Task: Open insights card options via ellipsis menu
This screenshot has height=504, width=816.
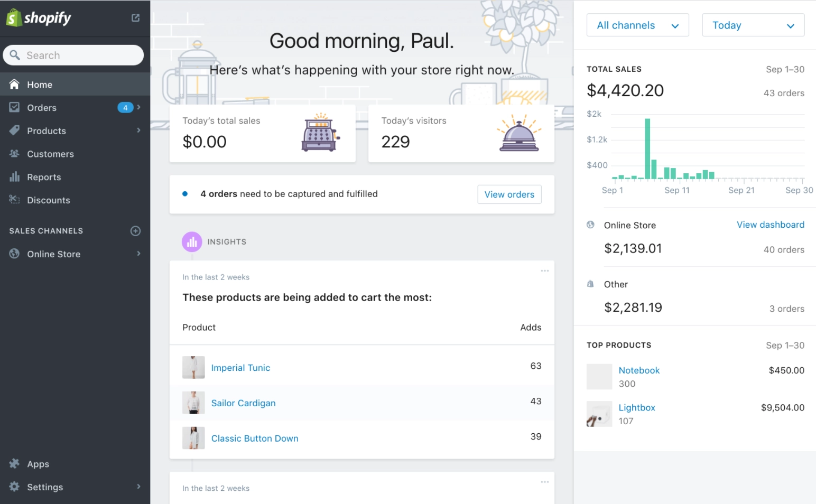Action: pos(544,270)
